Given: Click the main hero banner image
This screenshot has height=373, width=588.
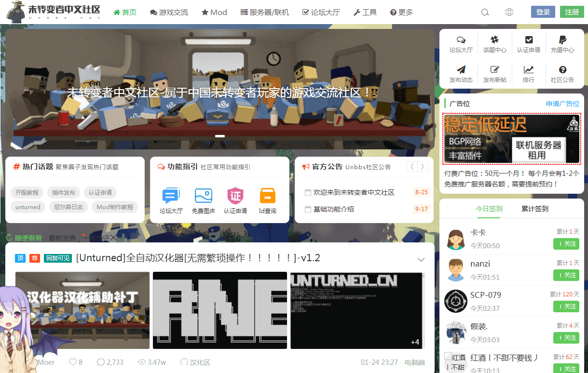Looking at the screenshot, I should click(x=220, y=89).
